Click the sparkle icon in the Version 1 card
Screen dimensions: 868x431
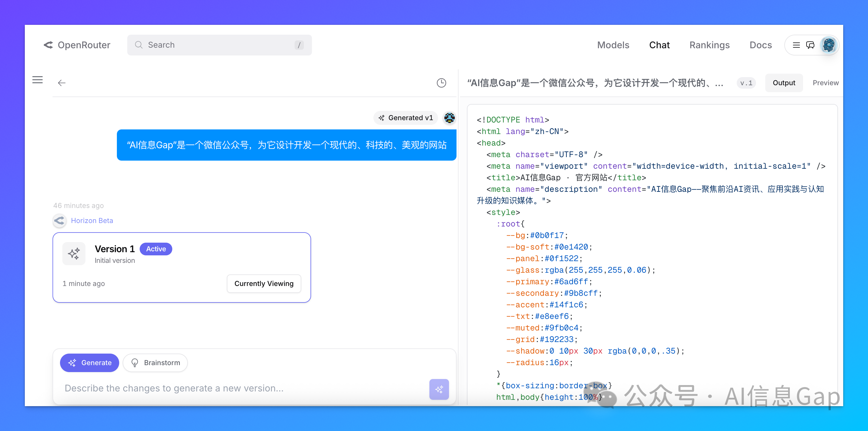pyautogui.click(x=74, y=254)
